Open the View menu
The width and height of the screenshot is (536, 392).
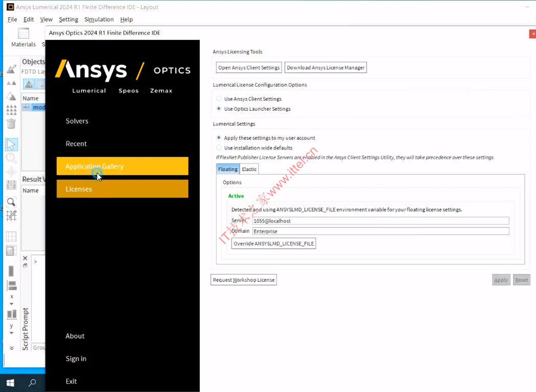[x=46, y=19]
